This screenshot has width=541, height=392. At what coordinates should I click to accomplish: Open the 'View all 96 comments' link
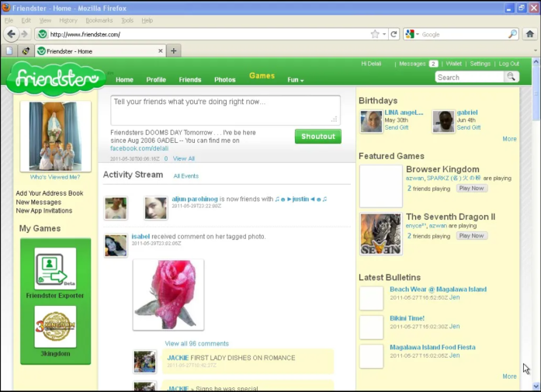(196, 343)
